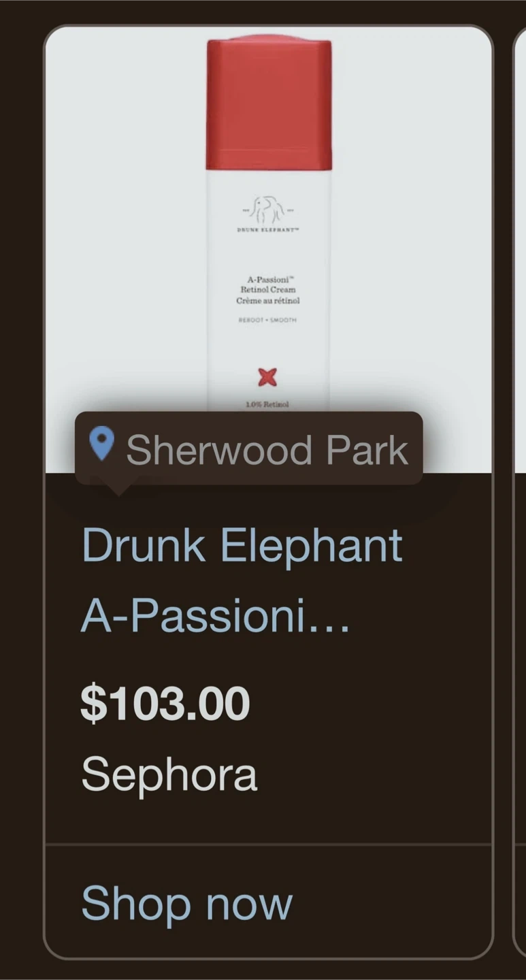Click the REBOOT + SMOOTH text on the bottle
This screenshot has width=526, height=980.
pyautogui.click(x=267, y=320)
